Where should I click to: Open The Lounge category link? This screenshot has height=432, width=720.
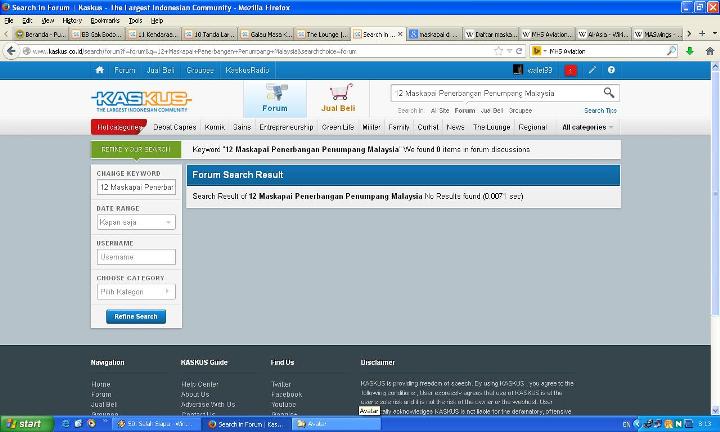point(491,127)
